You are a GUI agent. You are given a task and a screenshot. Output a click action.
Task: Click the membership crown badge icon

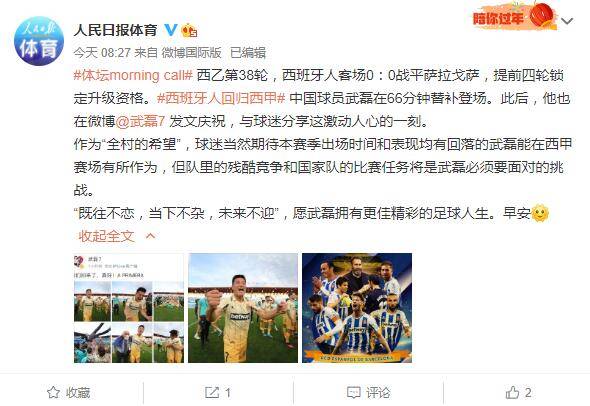[189, 30]
